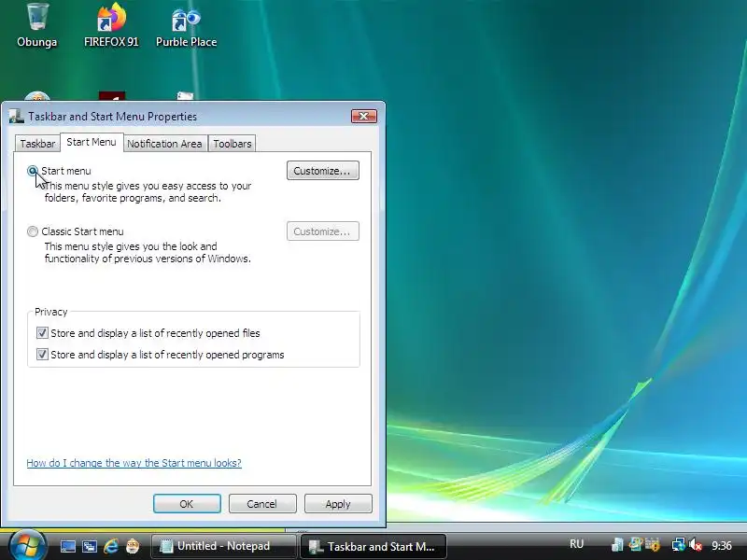Close the Taskbar and Start Menu Properties dialog
747x560 pixels.
[x=364, y=116]
